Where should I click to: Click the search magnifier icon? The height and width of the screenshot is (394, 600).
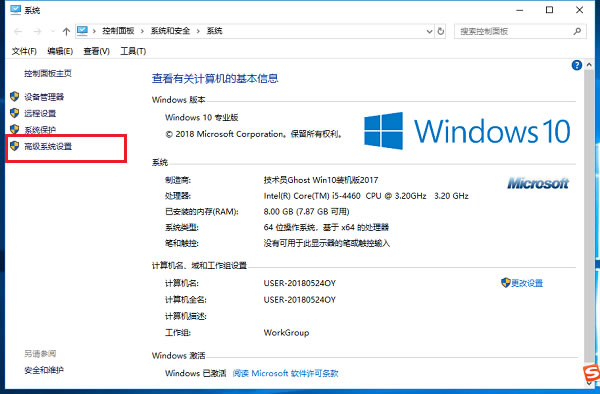click(577, 31)
